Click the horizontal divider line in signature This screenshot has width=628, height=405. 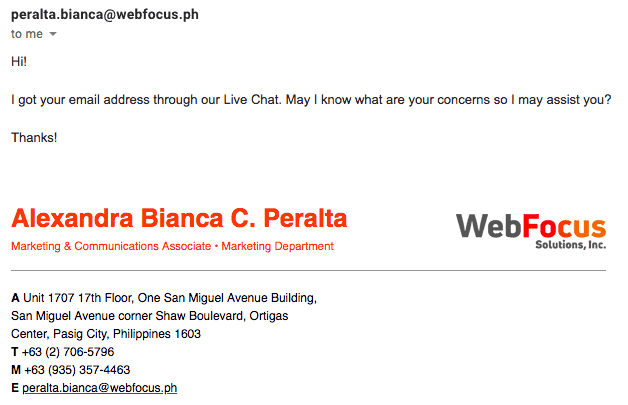pyautogui.click(x=308, y=270)
